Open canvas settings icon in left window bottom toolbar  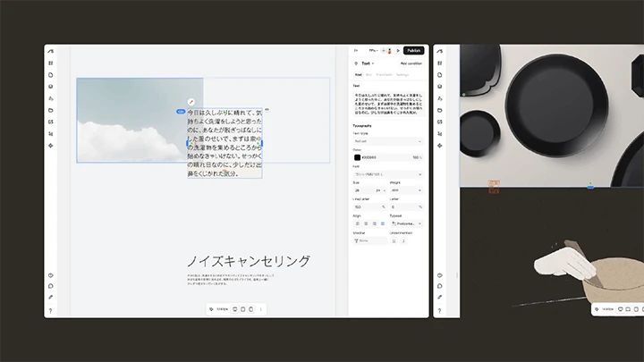point(211,309)
